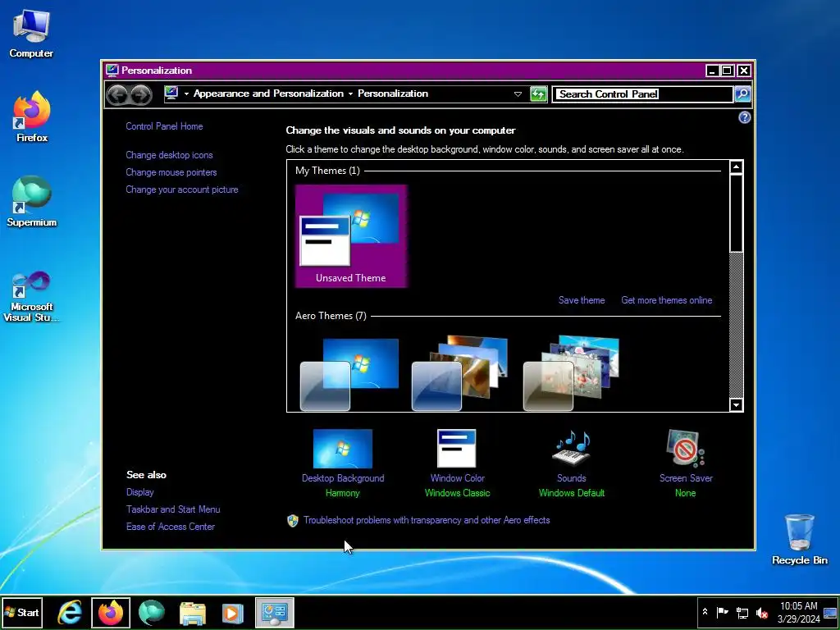840x630 pixels.
Task: Click the network tray icon
Action: (742, 612)
